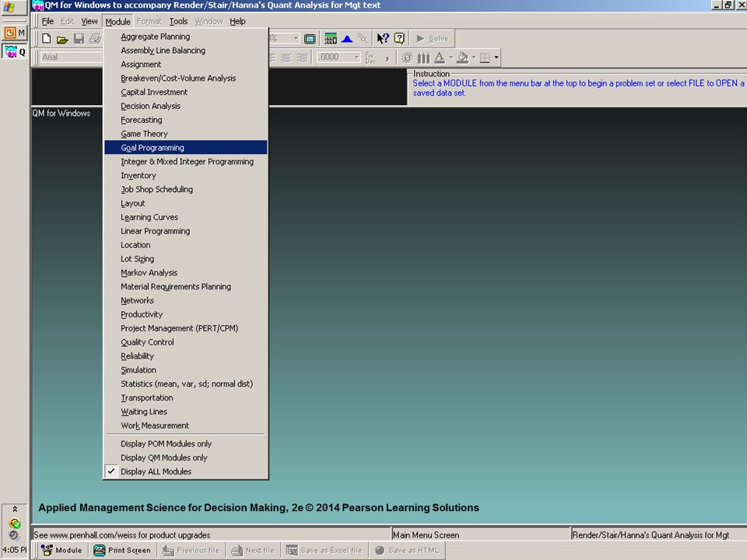The width and height of the screenshot is (747, 560).
Task: Click the Solve button
Action: 433,39
